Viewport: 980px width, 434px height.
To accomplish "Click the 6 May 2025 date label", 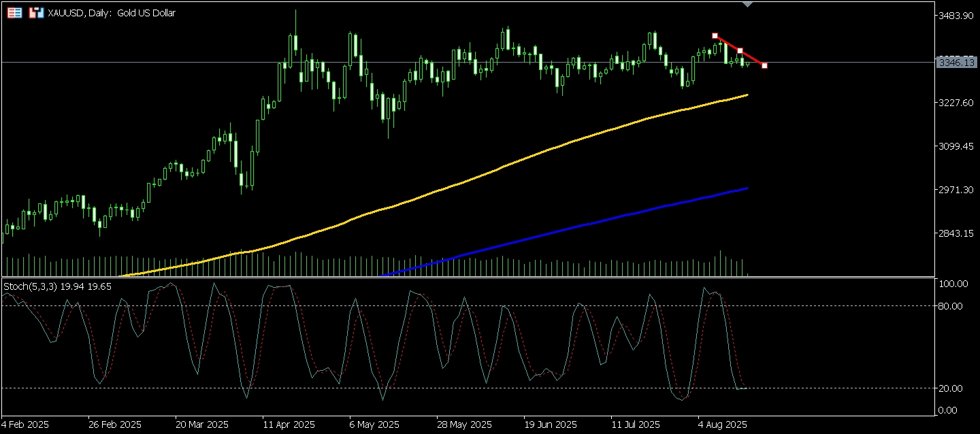I will pyautogui.click(x=376, y=424).
